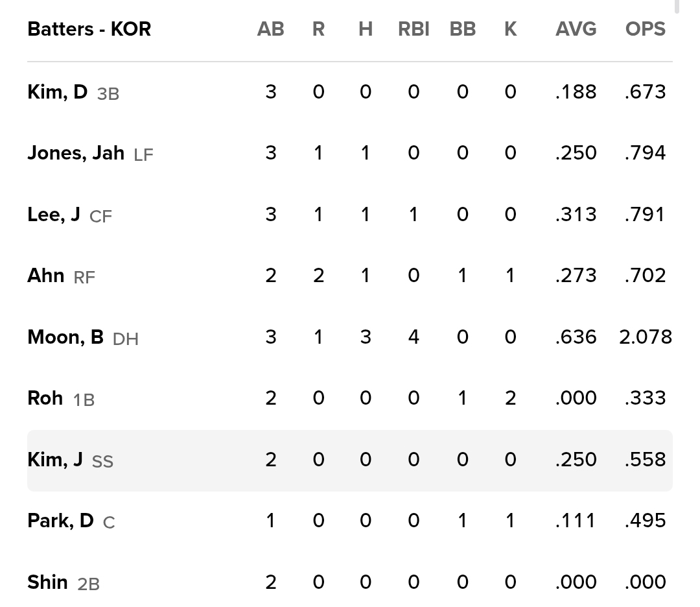Click the H column header
This screenshot has width=700, height=607.
[366, 29]
